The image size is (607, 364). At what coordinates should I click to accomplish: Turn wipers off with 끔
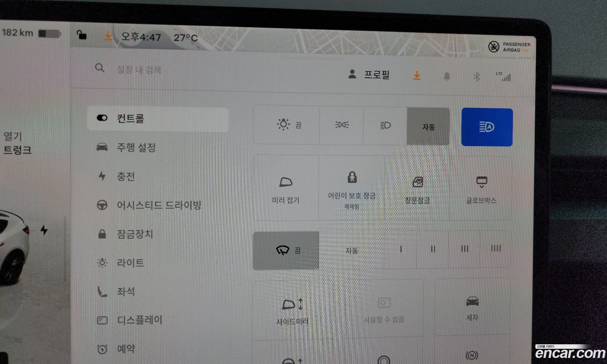[x=286, y=251]
